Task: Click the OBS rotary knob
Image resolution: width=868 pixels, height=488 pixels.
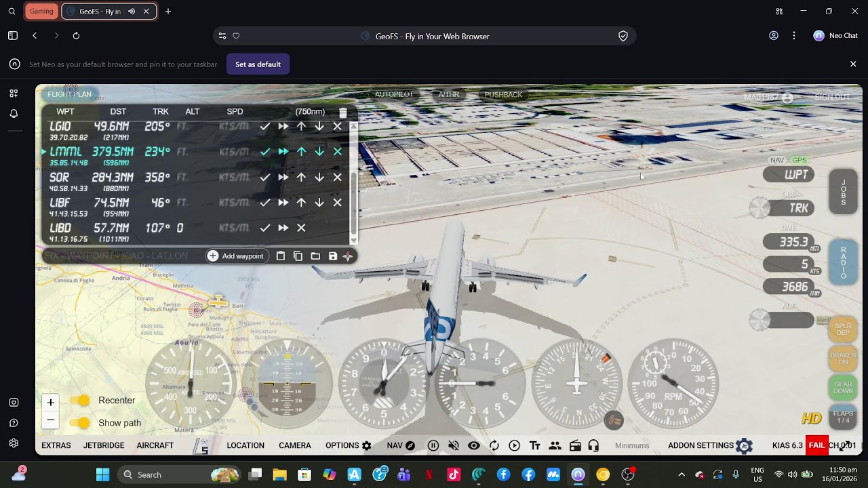Action: (x=759, y=208)
